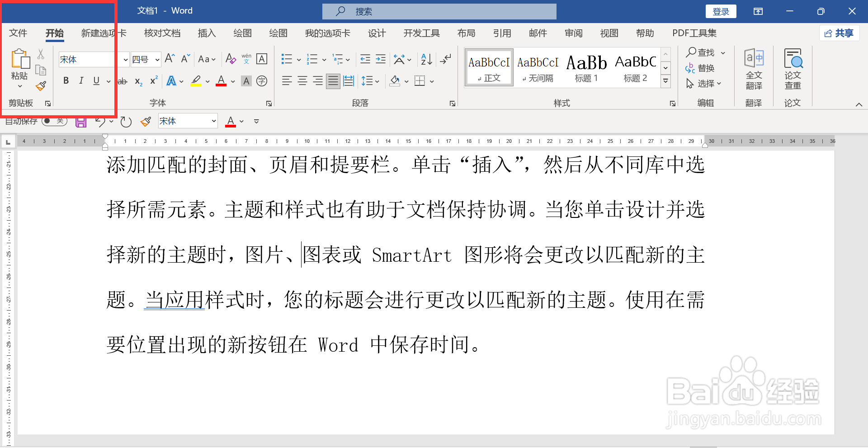Toggle underline formatting
The width and height of the screenshot is (868, 448).
pyautogui.click(x=96, y=80)
